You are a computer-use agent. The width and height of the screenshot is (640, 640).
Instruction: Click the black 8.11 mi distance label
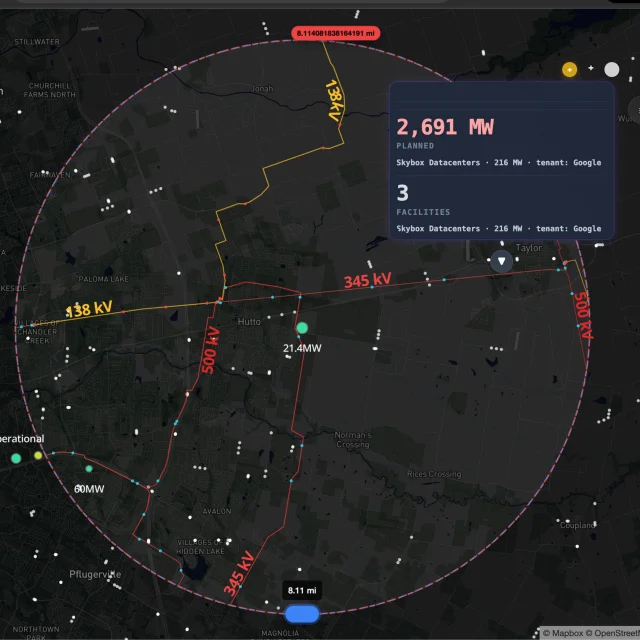(302, 590)
